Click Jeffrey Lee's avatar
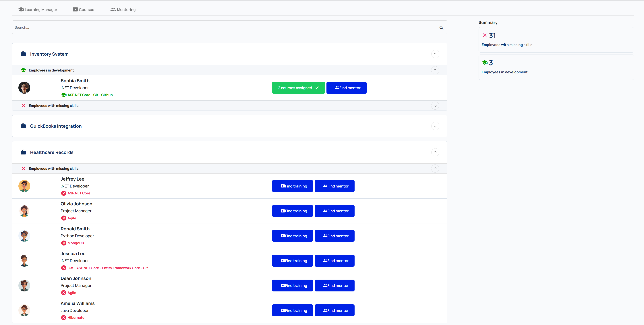The height and width of the screenshot is (325, 644). coord(24,186)
